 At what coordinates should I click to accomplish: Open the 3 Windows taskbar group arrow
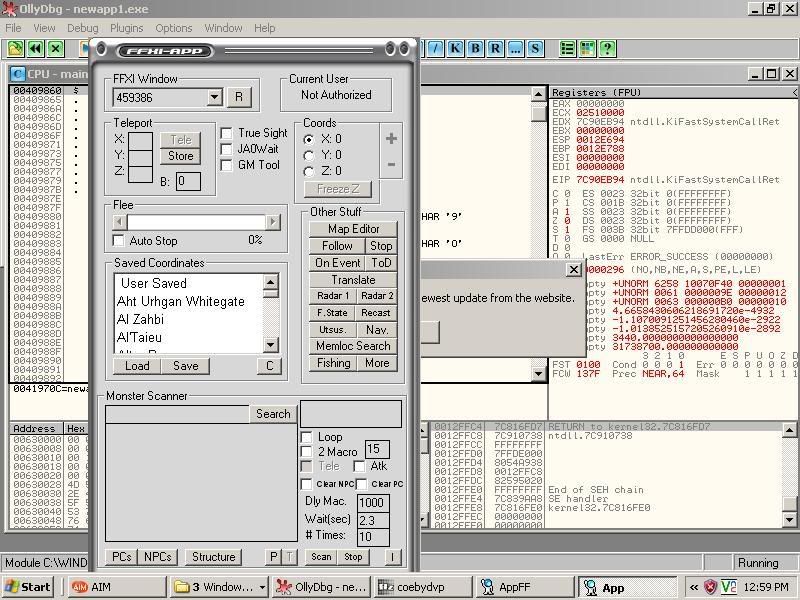click(262, 587)
